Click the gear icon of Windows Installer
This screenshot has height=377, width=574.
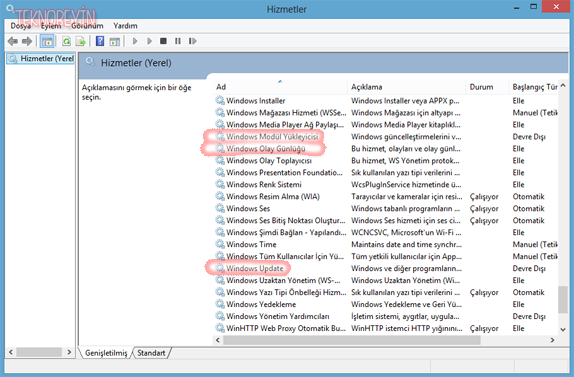click(x=220, y=100)
